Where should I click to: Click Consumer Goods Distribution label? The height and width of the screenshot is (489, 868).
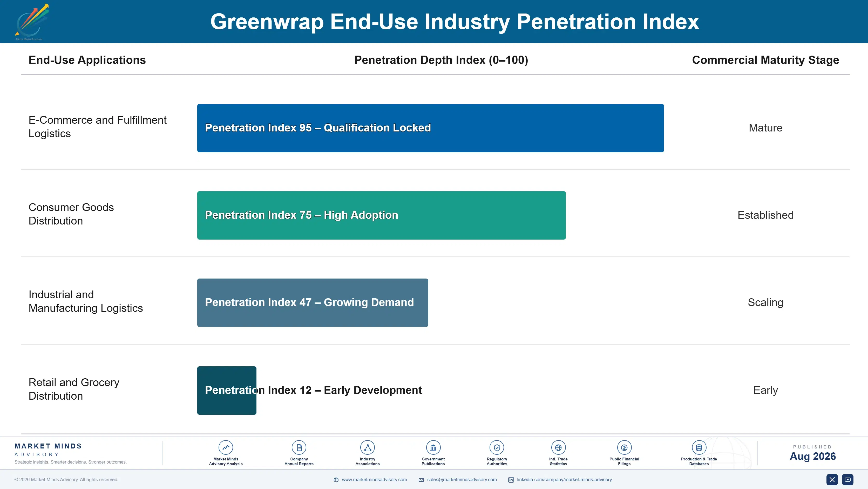click(71, 214)
